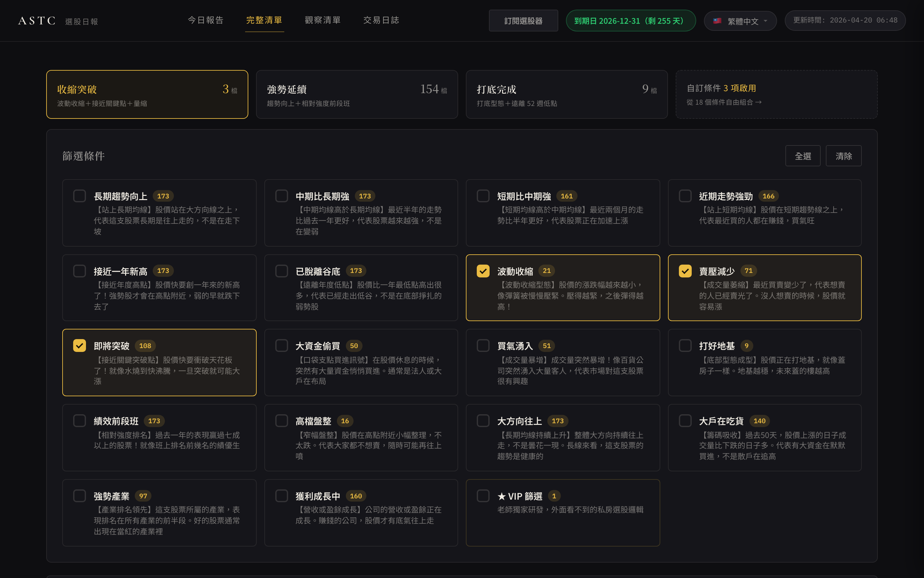
Task: Uncheck the 波動收縮 checkbox
Action: 483,271
